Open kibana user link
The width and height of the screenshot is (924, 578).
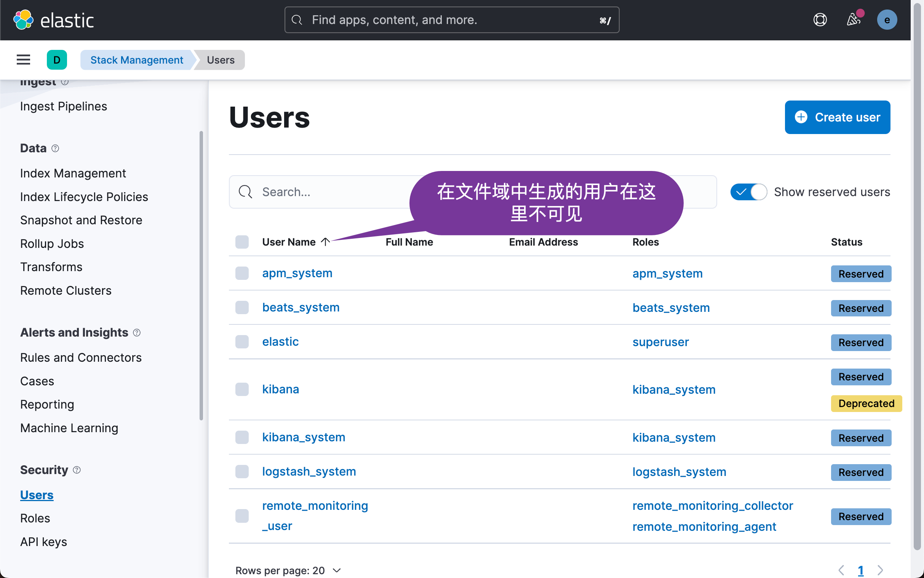tap(281, 390)
